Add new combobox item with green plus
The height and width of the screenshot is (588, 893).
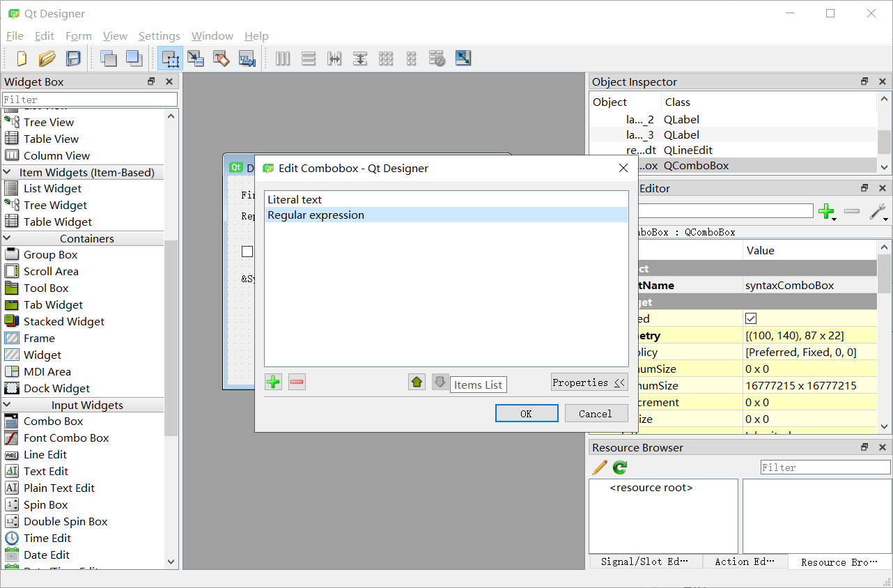274,382
